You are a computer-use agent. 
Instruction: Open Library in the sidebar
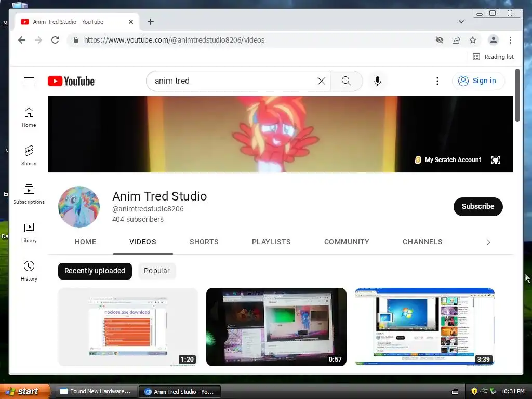pyautogui.click(x=29, y=232)
